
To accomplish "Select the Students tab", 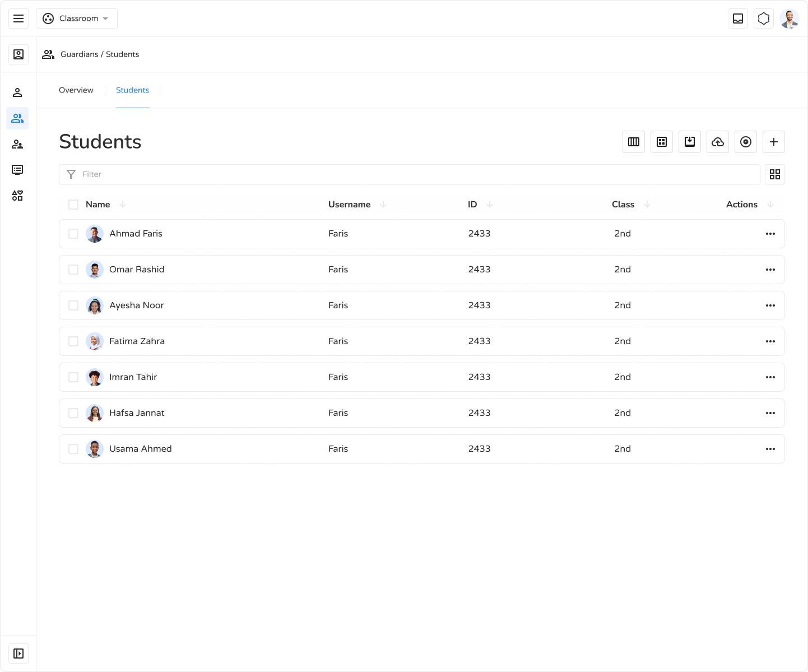I will 132,90.
